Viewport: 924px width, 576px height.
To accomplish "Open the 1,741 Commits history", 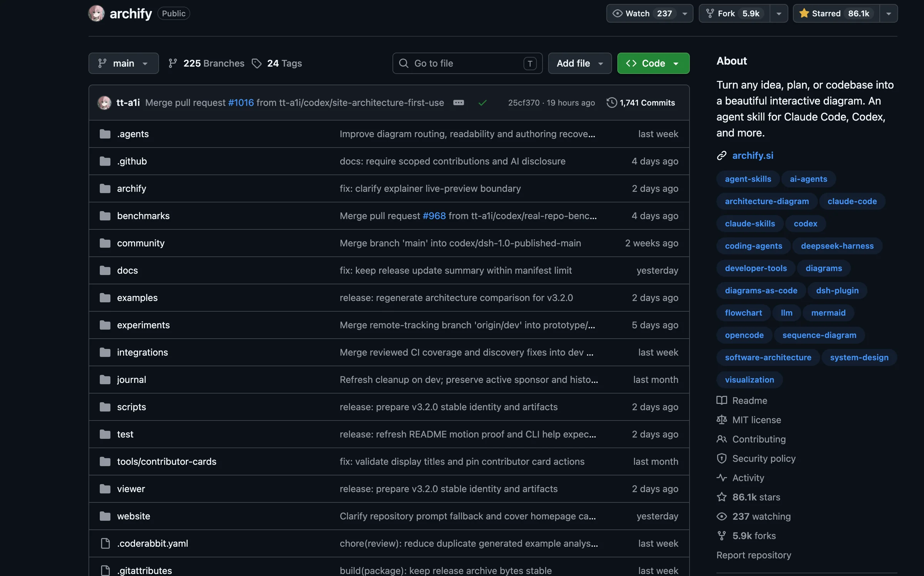I will [x=641, y=102].
